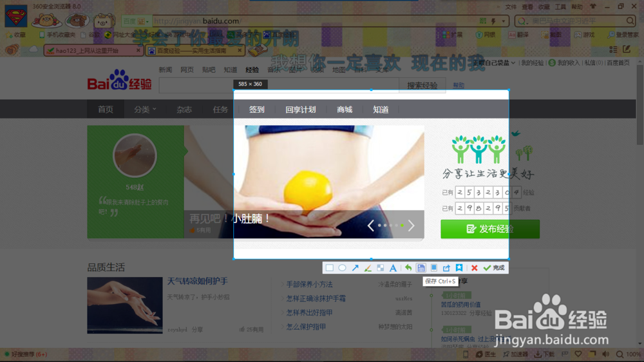The width and height of the screenshot is (644, 362).
Task: Open 商城 in site navigation
Action: [x=345, y=110]
